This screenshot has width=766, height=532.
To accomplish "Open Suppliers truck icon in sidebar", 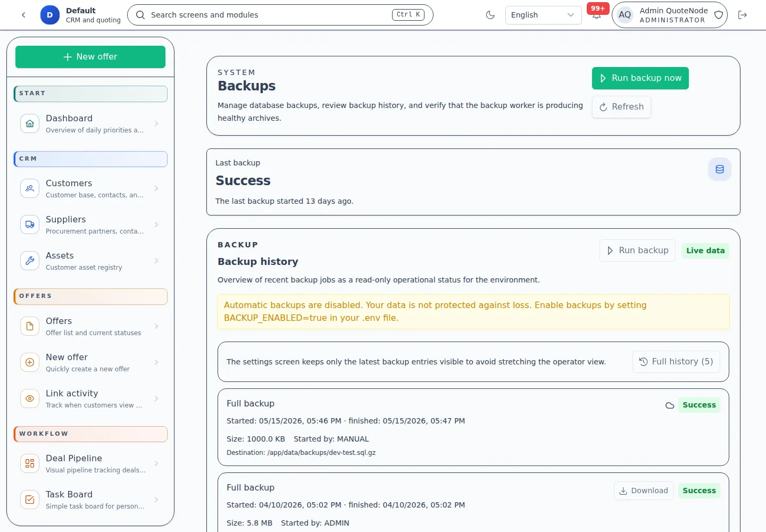I will 30,225.
